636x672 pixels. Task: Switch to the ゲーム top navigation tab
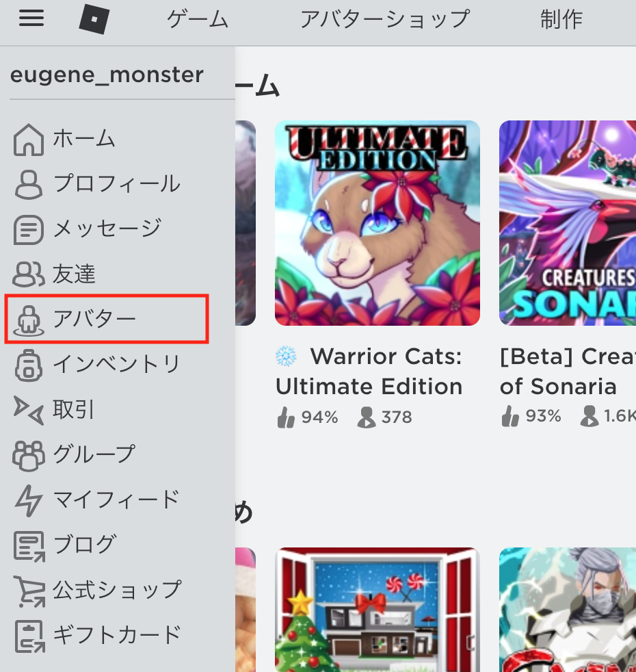click(198, 20)
